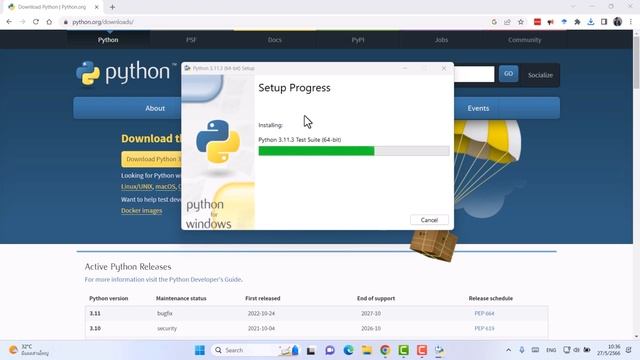Select the PSF top navigation tab
This screenshot has width=640, height=360.
pyautogui.click(x=191, y=40)
